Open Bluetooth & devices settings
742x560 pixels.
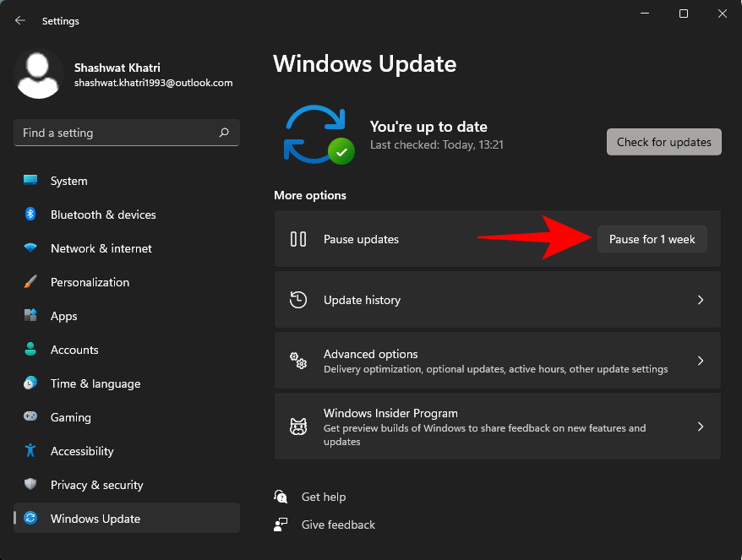pos(29,215)
